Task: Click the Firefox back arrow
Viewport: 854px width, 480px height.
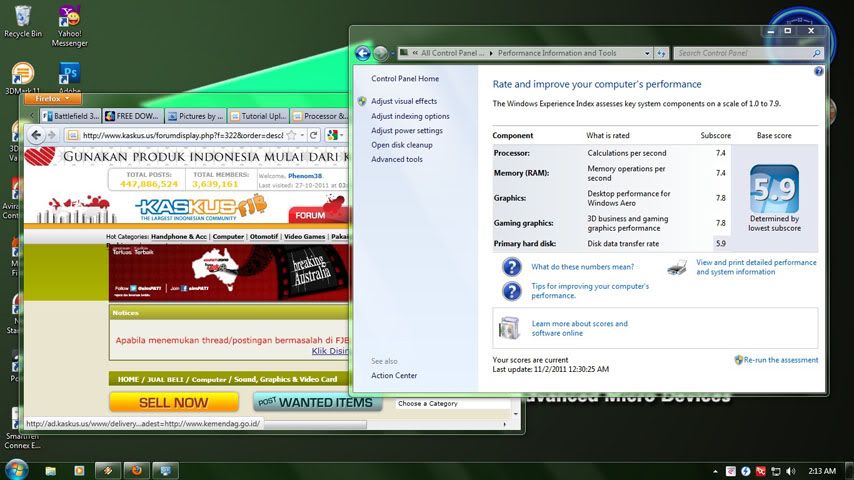Action: tap(36, 135)
